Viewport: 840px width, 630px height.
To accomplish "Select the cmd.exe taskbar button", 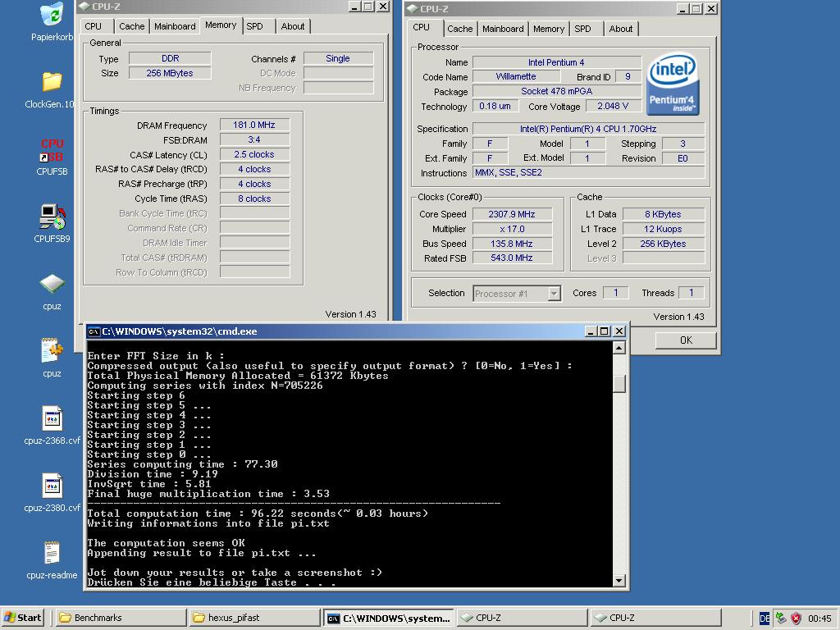I will pos(389,618).
